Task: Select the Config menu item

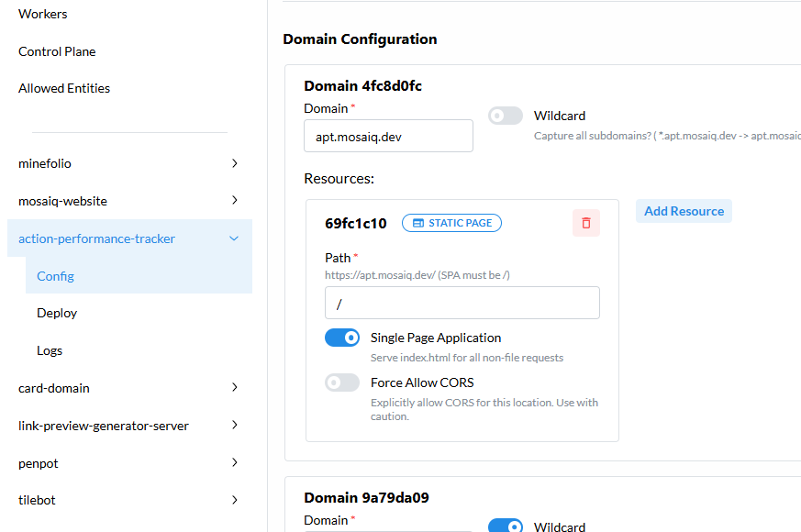Action: click(x=55, y=276)
